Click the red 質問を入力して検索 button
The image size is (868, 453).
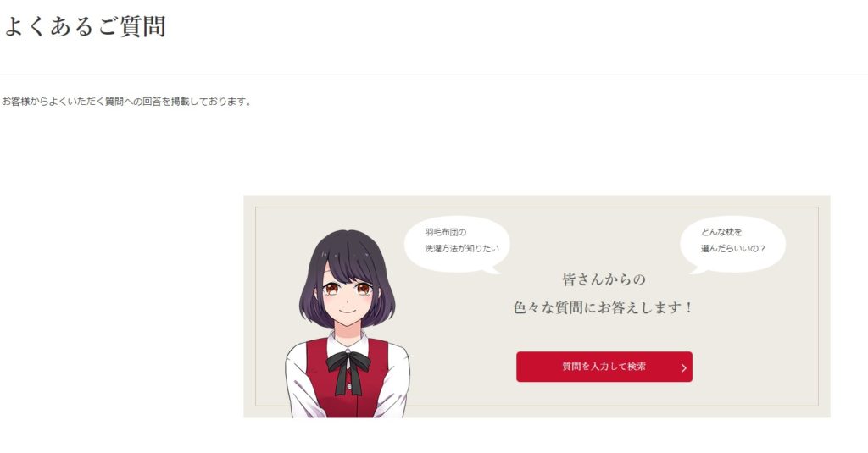click(604, 367)
